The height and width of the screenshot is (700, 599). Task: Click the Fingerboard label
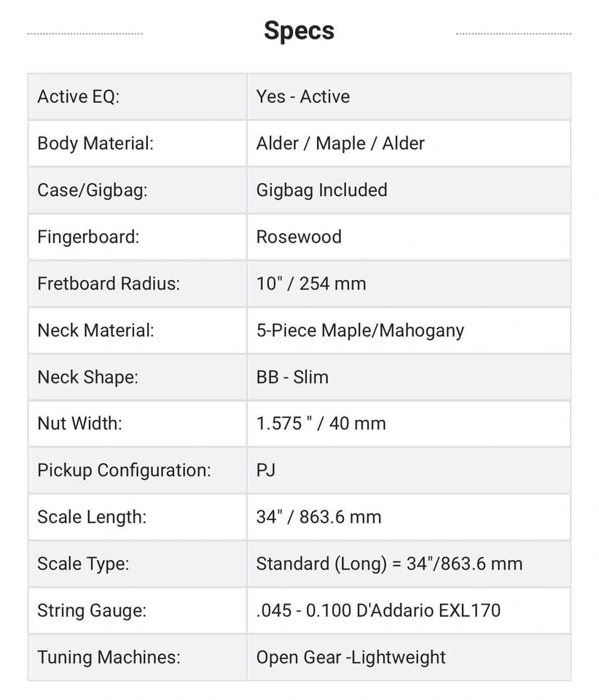pos(87,237)
